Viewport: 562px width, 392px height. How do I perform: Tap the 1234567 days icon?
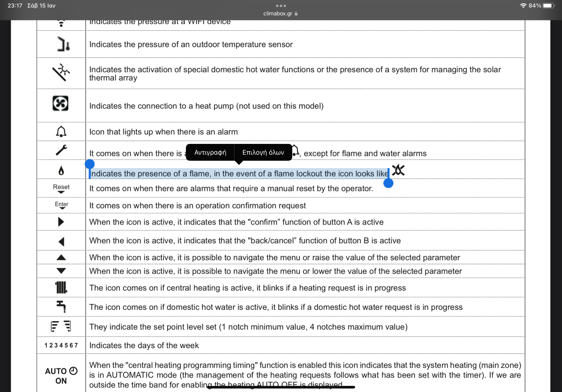pos(61,345)
